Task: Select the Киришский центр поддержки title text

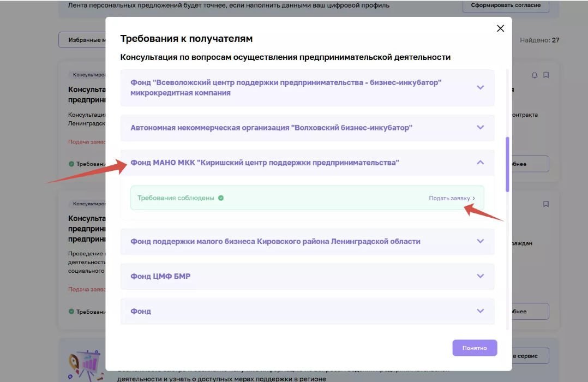Action: (265, 163)
